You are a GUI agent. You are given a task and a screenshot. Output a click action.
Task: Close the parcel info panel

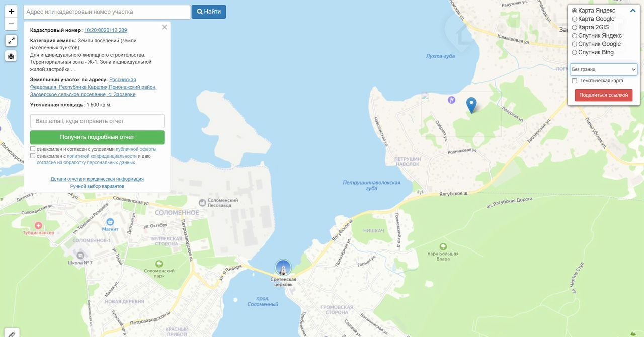coord(165,27)
